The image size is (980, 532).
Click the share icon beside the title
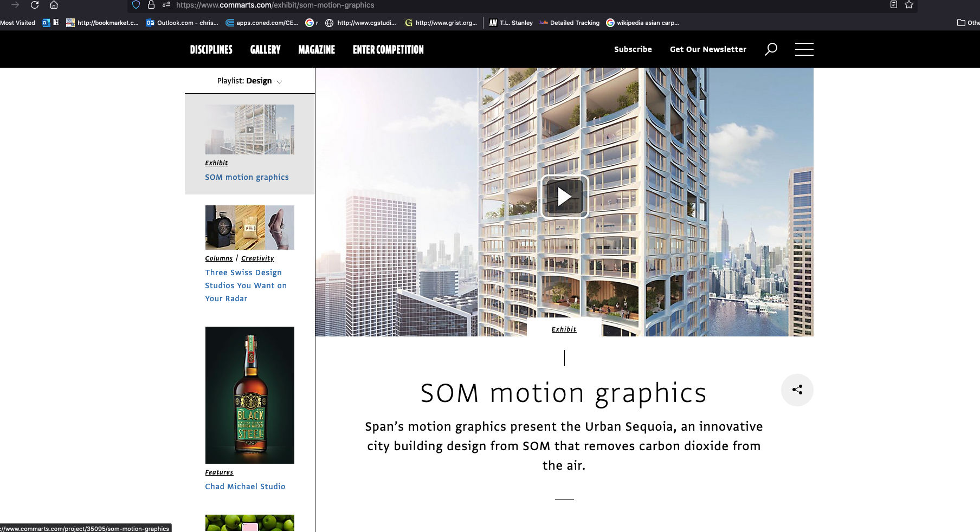pos(797,390)
